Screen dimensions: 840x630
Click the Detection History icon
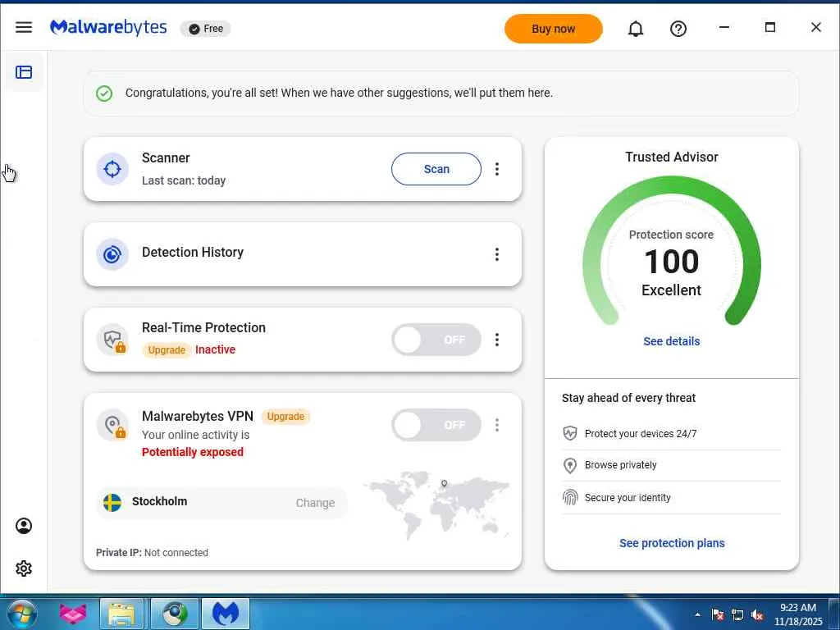112,254
